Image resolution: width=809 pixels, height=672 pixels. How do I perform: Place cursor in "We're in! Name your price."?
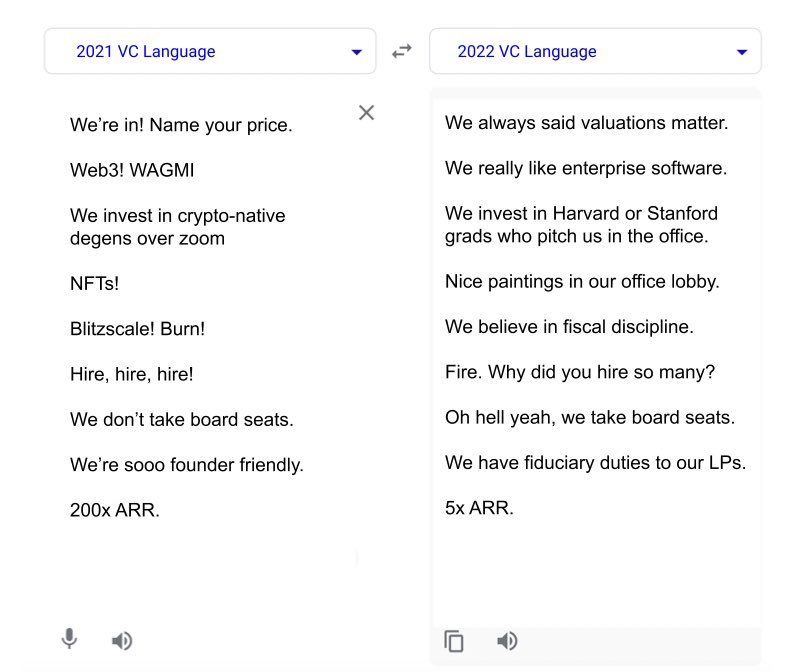click(x=180, y=125)
